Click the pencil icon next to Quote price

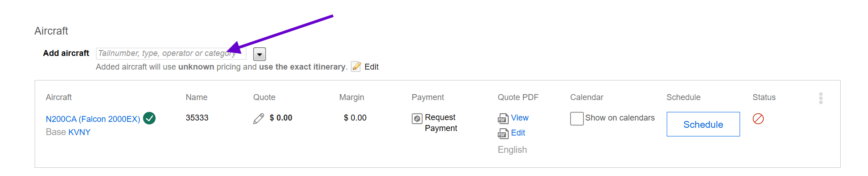[x=259, y=119]
